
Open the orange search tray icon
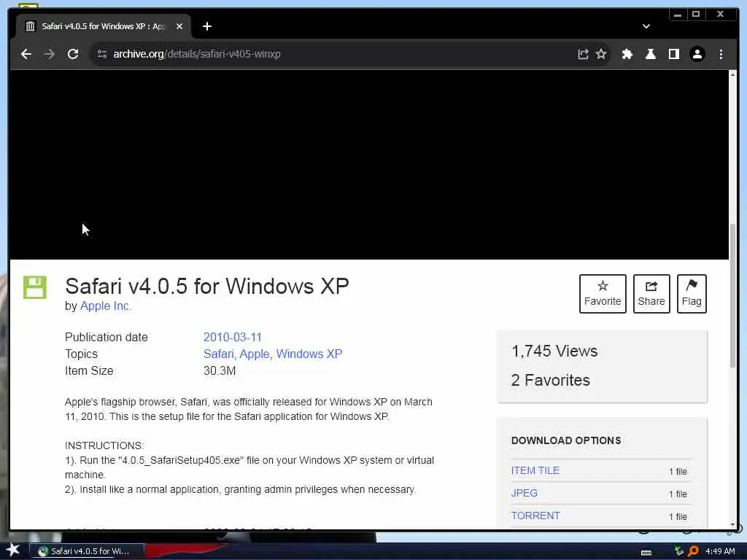(694, 551)
